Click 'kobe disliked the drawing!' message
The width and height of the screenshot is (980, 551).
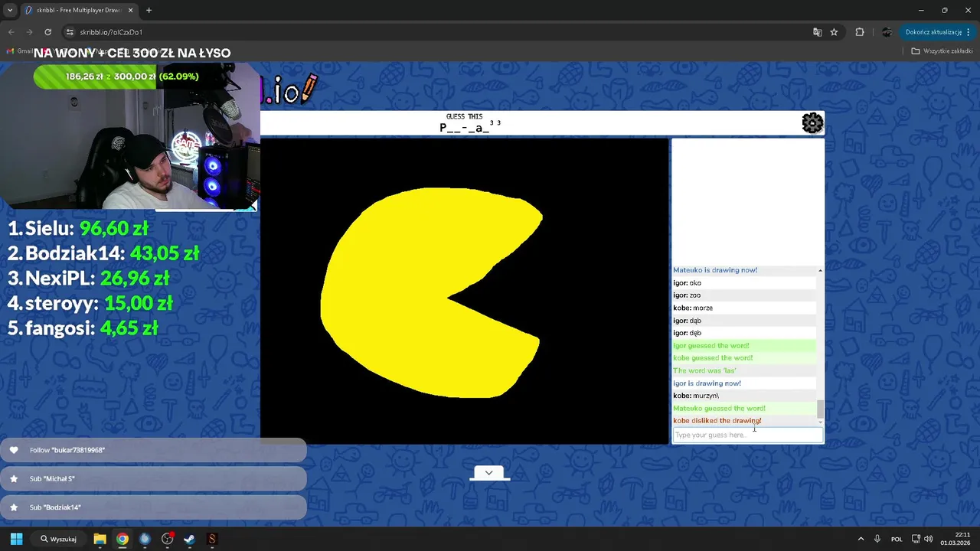717,421
